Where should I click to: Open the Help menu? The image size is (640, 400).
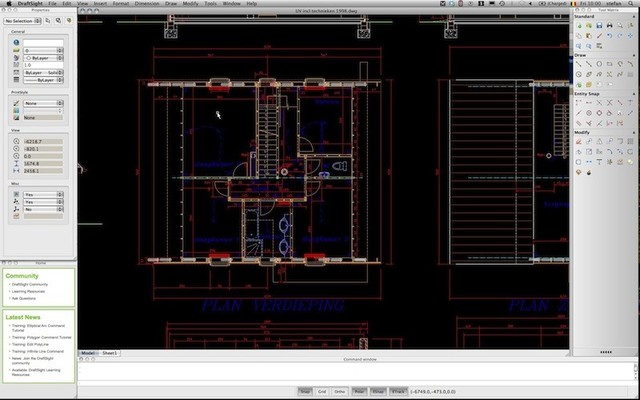[252, 3]
